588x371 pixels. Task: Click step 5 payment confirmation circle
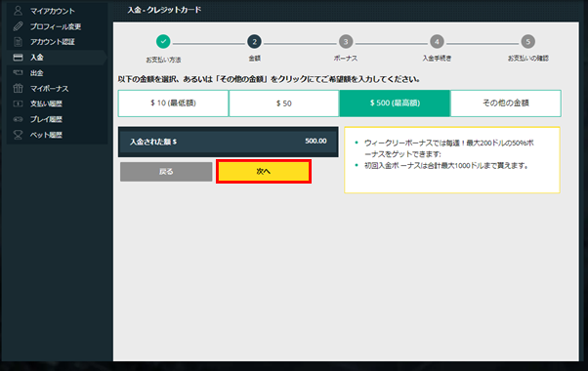click(528, 42)
